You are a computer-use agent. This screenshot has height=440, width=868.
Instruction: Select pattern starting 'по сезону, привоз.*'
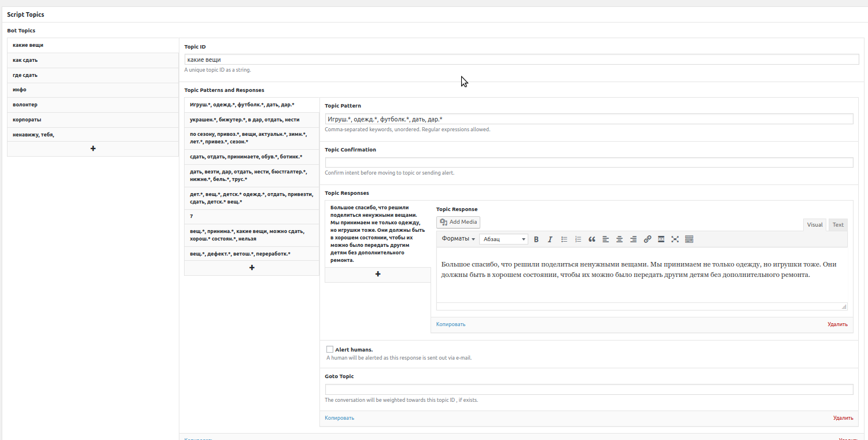[252, 138]
